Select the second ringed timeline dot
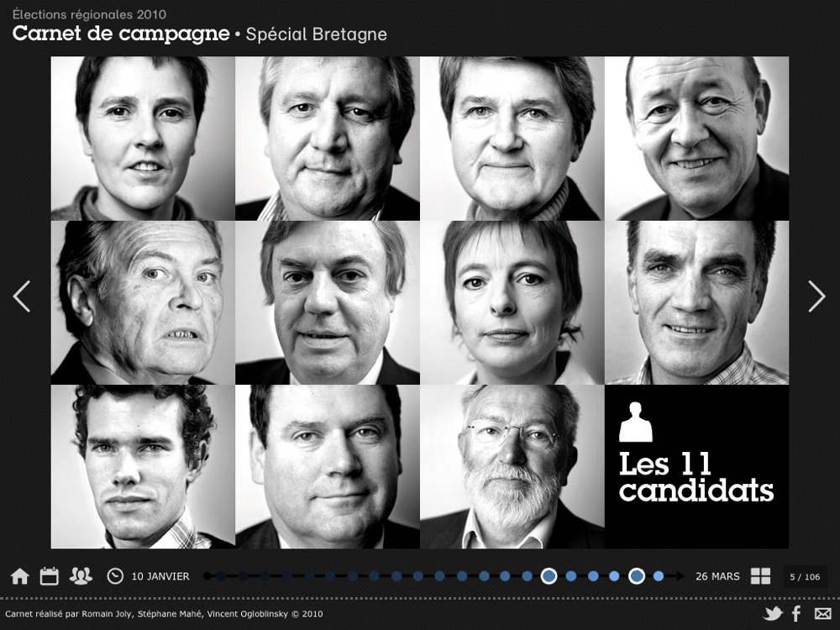This screenshot has width=840, height=630. coord(637,576)
